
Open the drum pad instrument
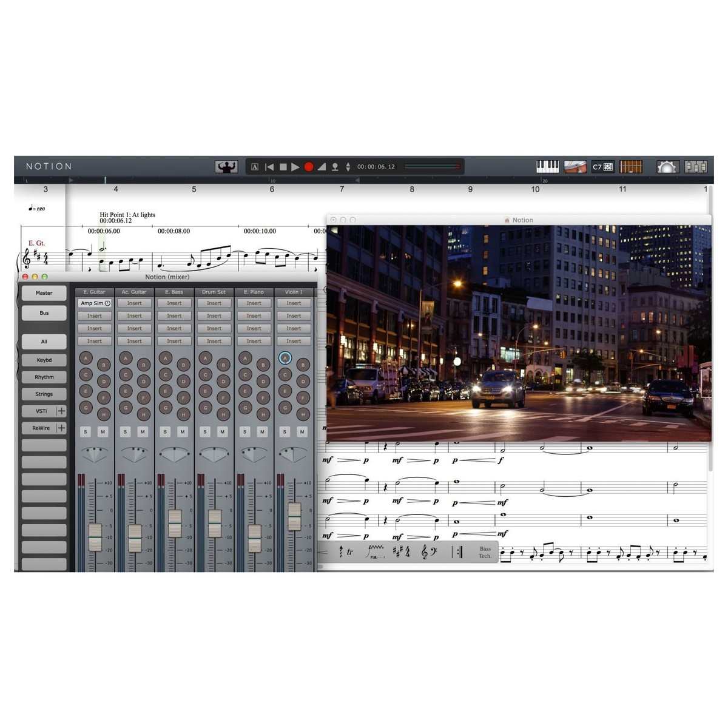pyautogui.click(x=575, y=166)
